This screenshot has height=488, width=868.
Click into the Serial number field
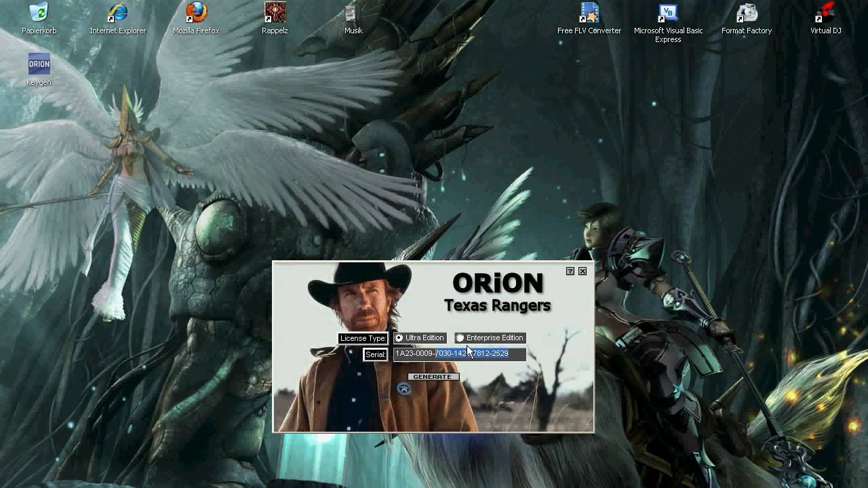pos(460,353)
